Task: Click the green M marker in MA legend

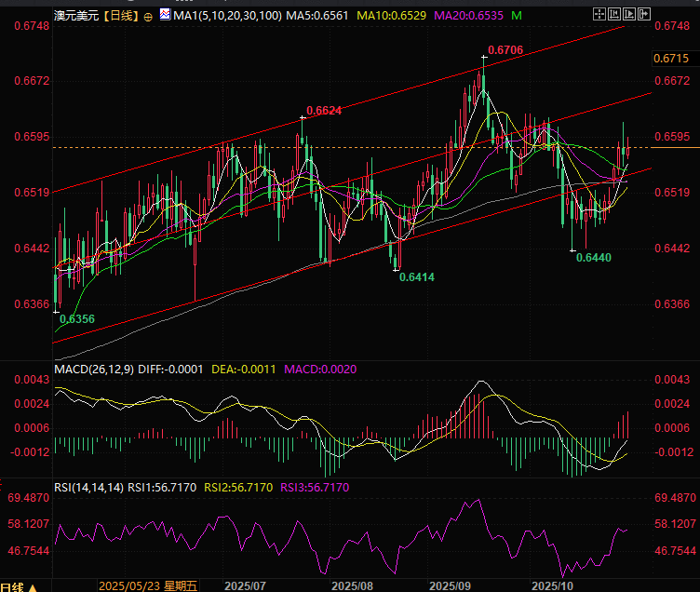Action: point(517,17)
